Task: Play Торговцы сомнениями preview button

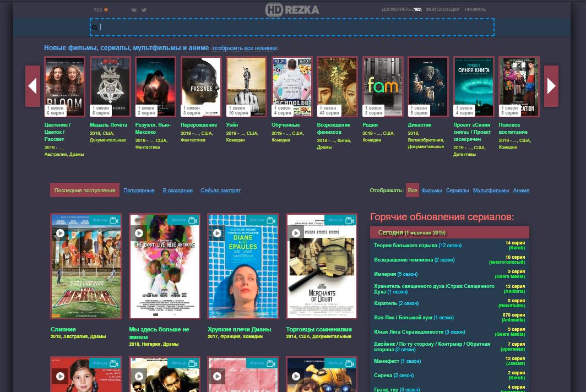Action: coord(296,233)
